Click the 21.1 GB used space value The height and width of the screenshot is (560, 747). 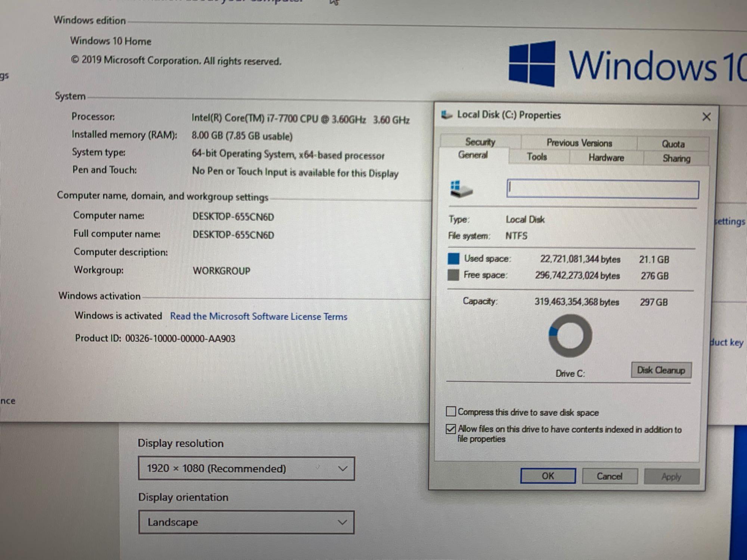click(x=654, y=259)
